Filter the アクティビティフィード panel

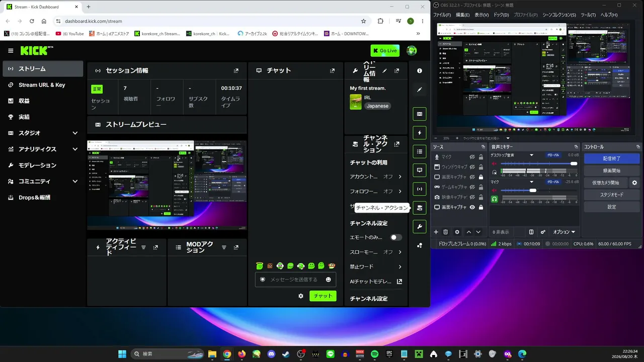point(143,247)
